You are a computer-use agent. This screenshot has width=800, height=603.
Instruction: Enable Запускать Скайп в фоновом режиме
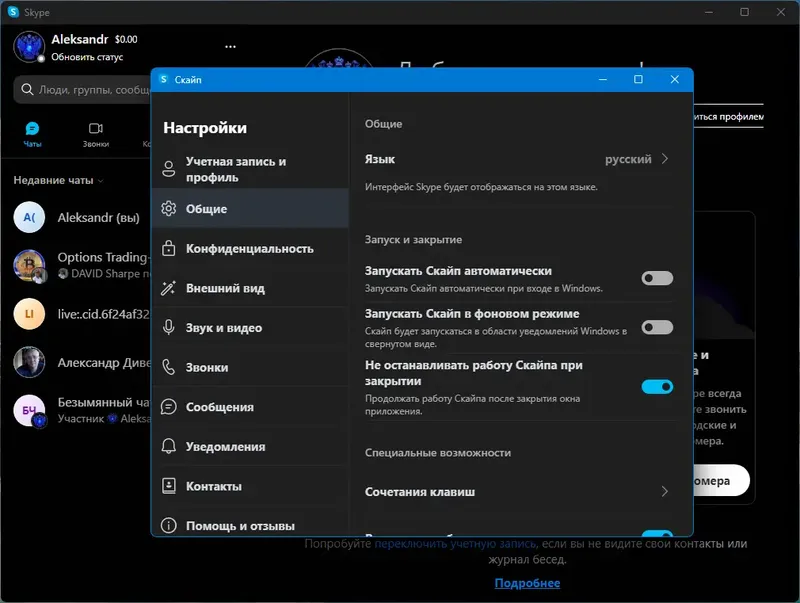[x=657, y=325]
